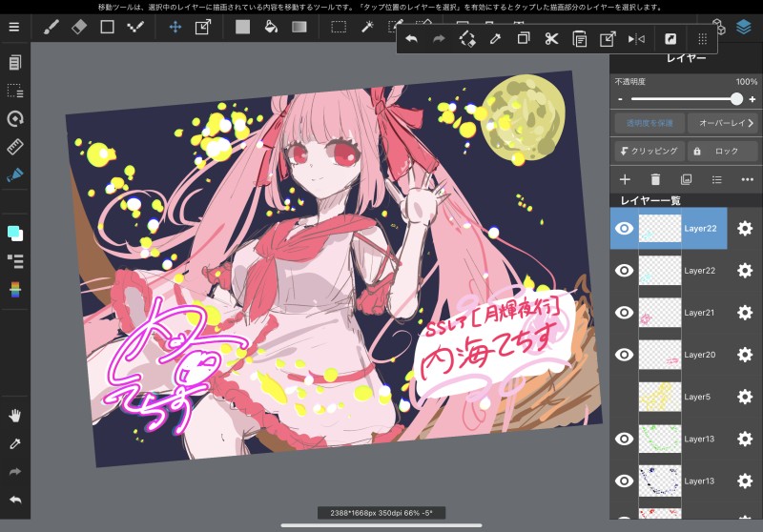The image size is (763, 532).
Task: Hide the unselected Layer22
Action: click(x=624, y=271)
